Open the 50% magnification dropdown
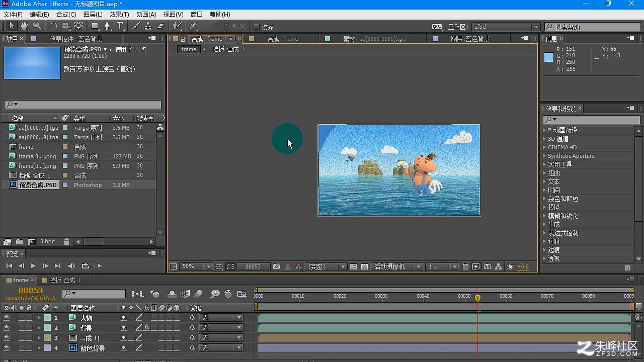644x362 pixels. point(197,267)
